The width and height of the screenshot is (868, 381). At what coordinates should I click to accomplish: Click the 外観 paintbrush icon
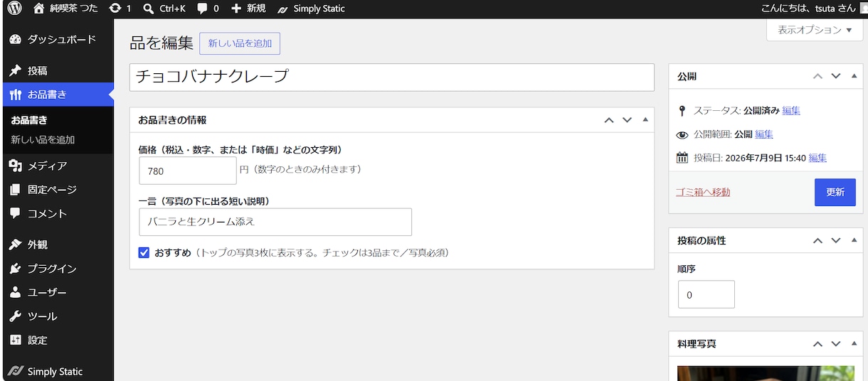pos(16,245)
